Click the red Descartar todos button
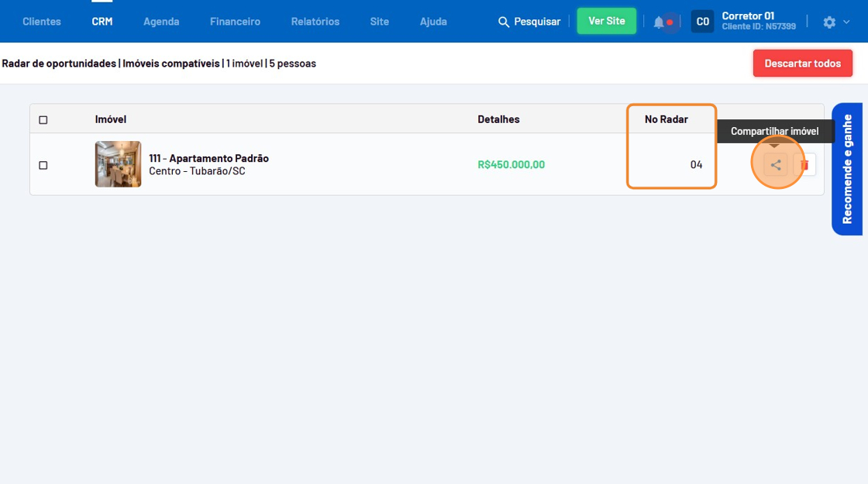868x484 pixels. 802,64
